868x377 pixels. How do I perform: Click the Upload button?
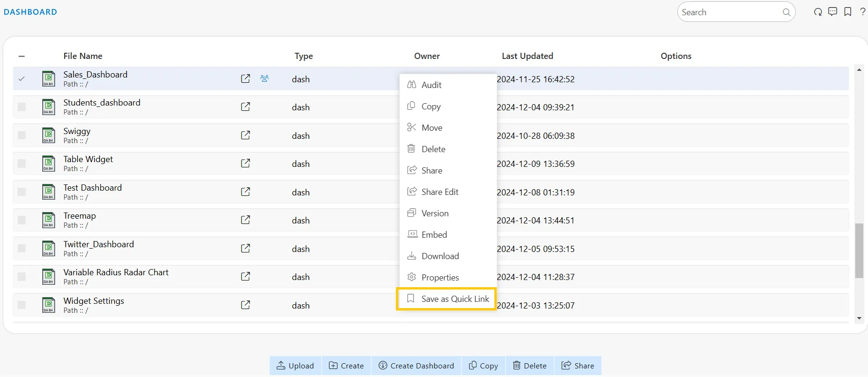pos(295,366)
